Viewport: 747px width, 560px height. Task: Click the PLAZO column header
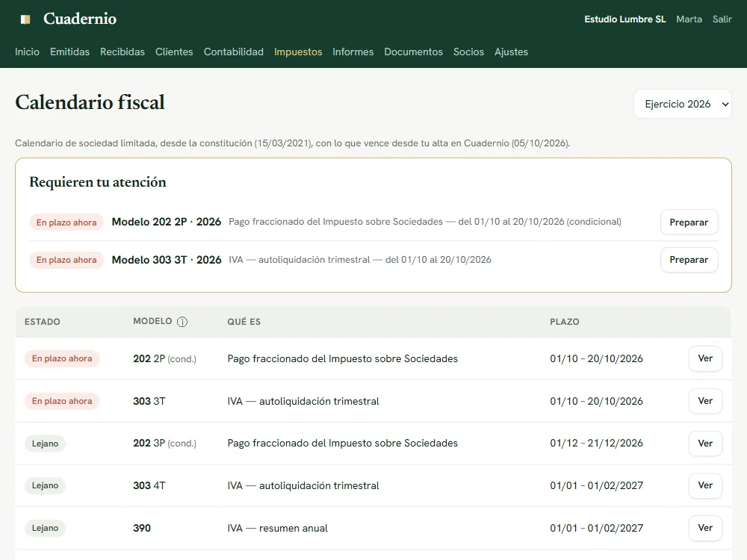(x=565, y=322)
